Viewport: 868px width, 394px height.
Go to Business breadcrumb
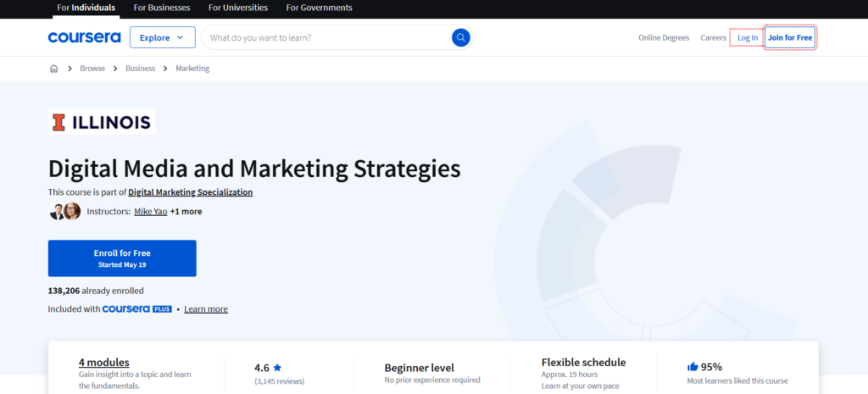click(x=141, y=69)
